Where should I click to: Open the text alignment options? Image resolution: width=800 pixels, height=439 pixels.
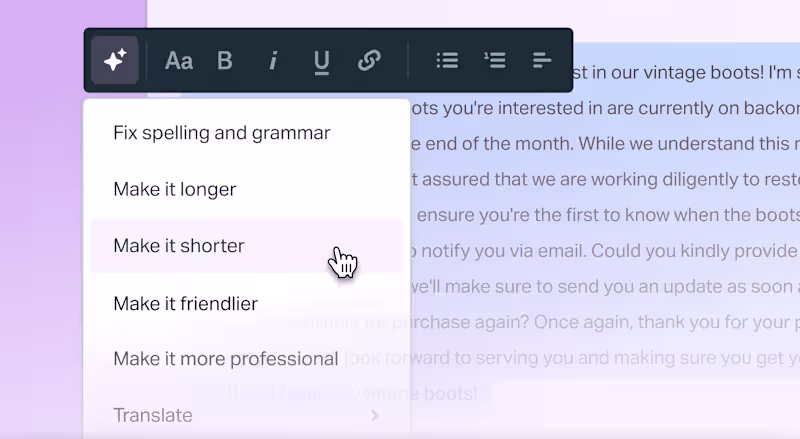(x=542, y=60)
